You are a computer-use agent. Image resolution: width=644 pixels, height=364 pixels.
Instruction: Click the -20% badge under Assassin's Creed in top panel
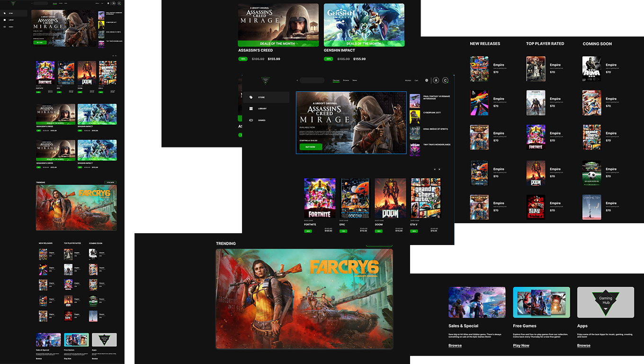243,59
